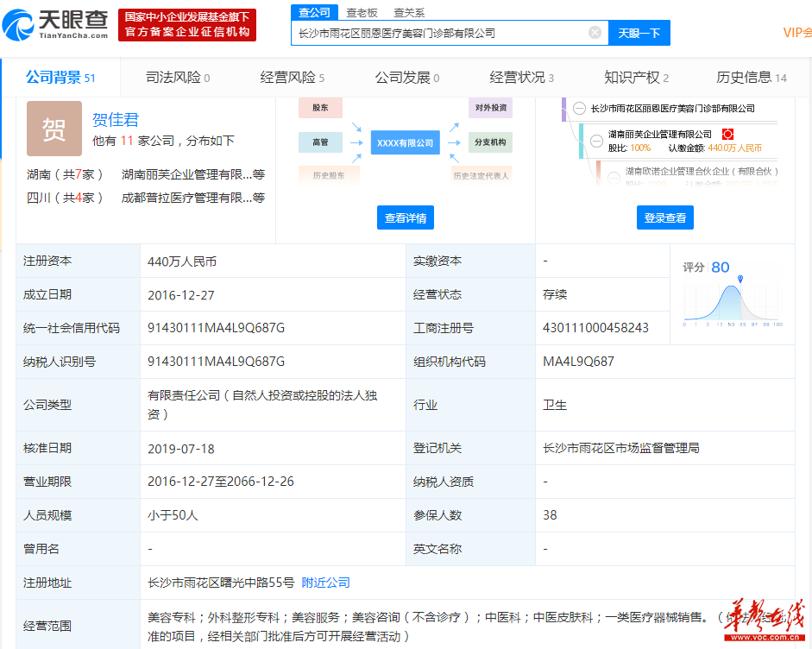This screenshot has height=649, width=812.
Task: Click the 对外投资 node in the diagram
Action: coord(490,108)
